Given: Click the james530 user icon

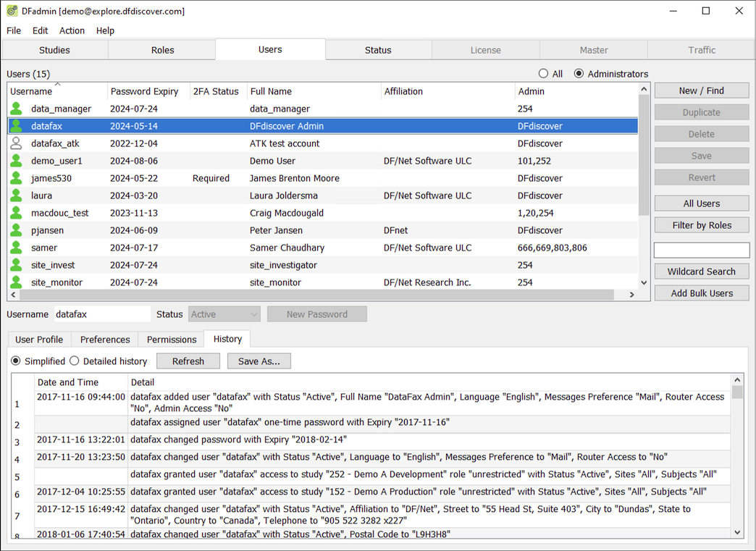Looking at the screenshot, I should [17, 178].
